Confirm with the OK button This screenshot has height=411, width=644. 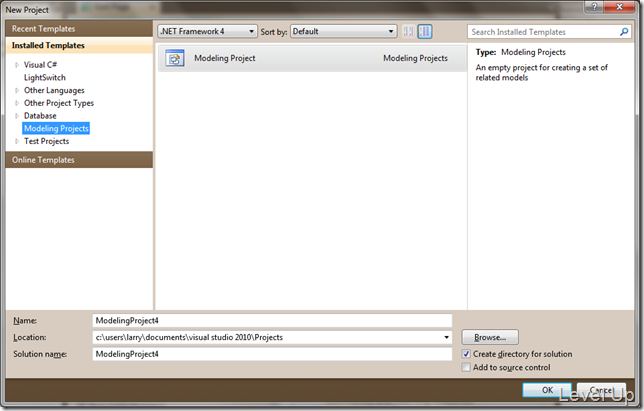pyautogui.click(x=547, y=390)
